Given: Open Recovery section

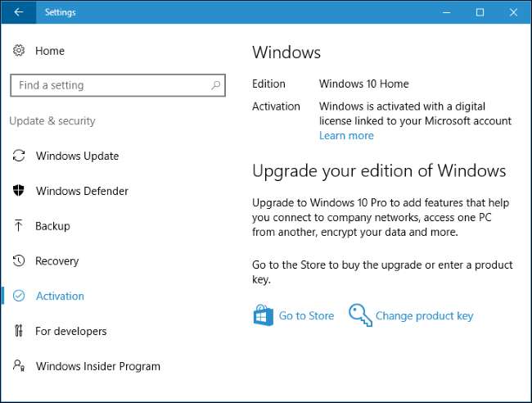Looking at the screenshot, I should [x=57, y=261].
